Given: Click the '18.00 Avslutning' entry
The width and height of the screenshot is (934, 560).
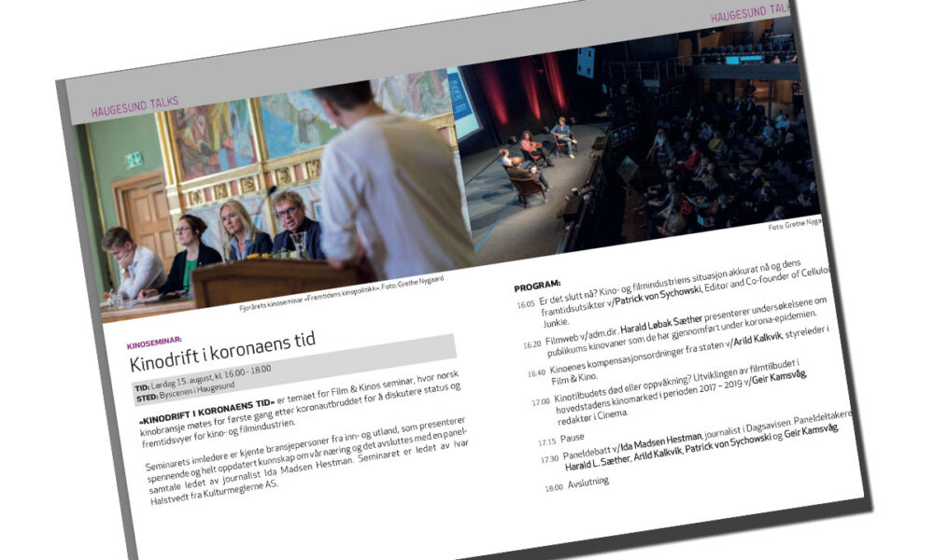Looking at the screenshot, I should pyautogui.click(x=576, y=484).
